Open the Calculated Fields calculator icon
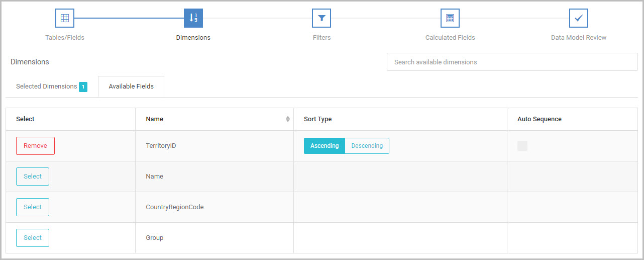This screenshot has height=260, width=644. click(x=450, y=18)
